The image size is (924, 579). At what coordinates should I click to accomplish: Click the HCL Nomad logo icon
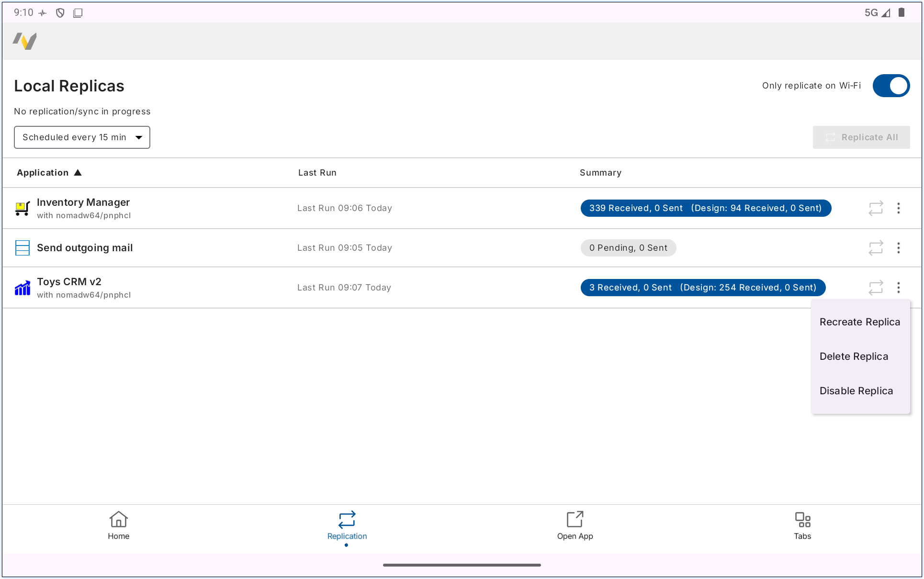(x=25, y=41)
